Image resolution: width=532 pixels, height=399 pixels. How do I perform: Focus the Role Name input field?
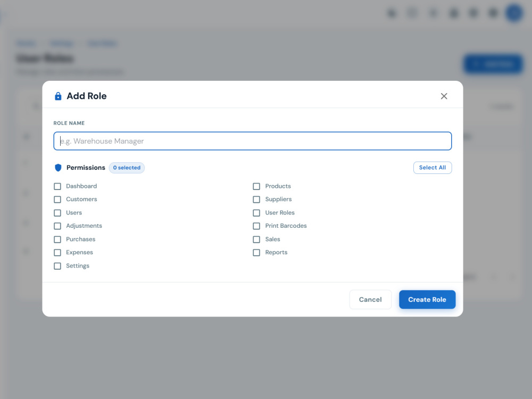(x=252, y=141)
